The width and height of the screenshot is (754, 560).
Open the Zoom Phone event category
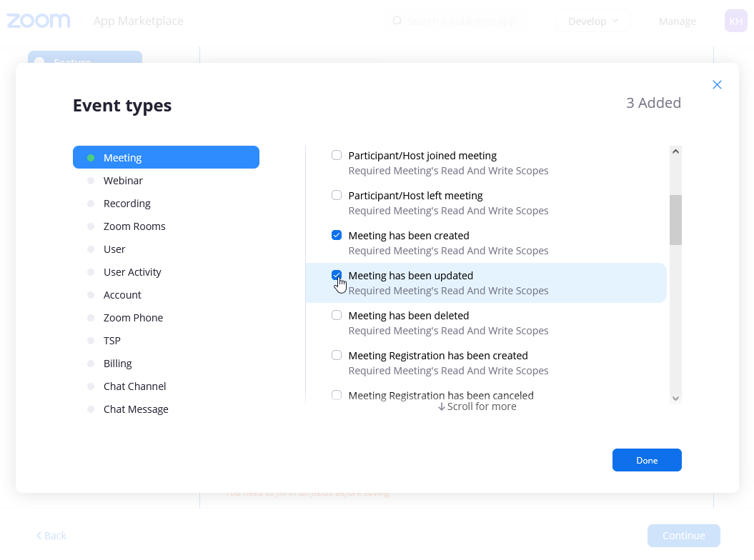[x=133, y=318]
